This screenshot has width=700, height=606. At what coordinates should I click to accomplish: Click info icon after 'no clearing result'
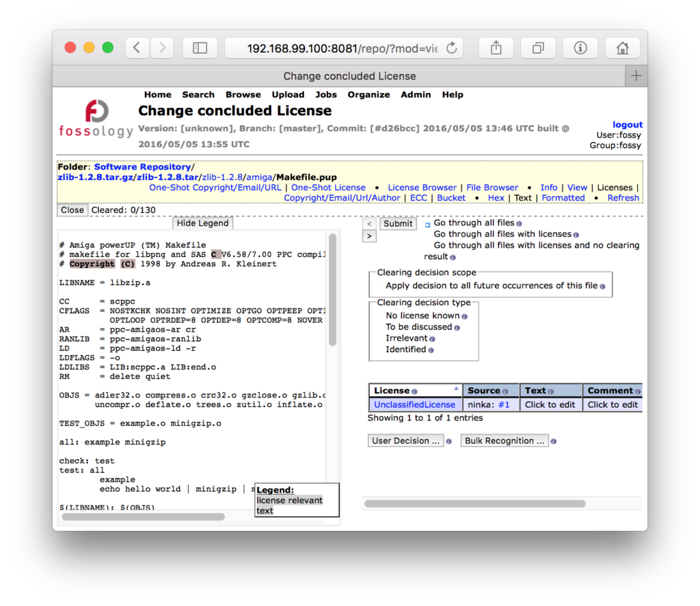pos(453,257)
